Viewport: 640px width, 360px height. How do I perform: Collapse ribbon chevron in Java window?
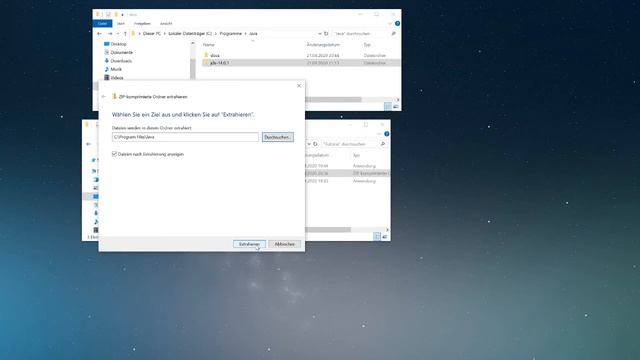pos(390,24)
